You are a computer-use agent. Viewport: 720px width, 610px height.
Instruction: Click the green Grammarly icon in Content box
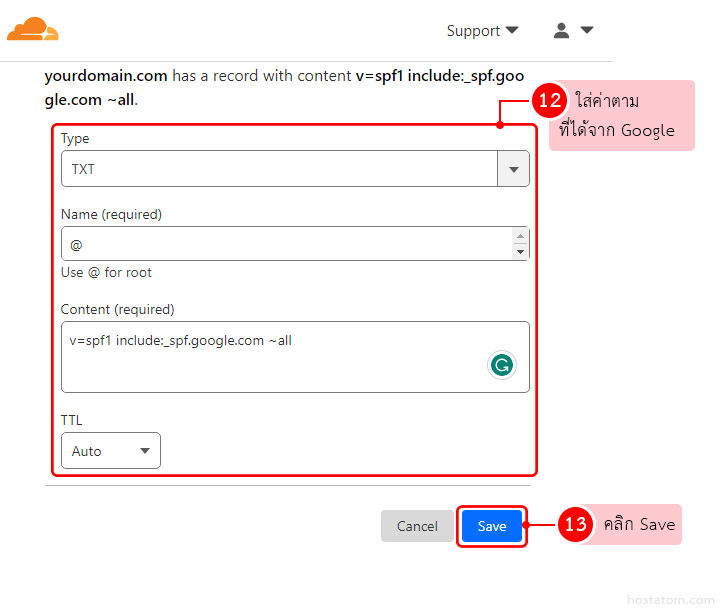[x=502, y=365]
